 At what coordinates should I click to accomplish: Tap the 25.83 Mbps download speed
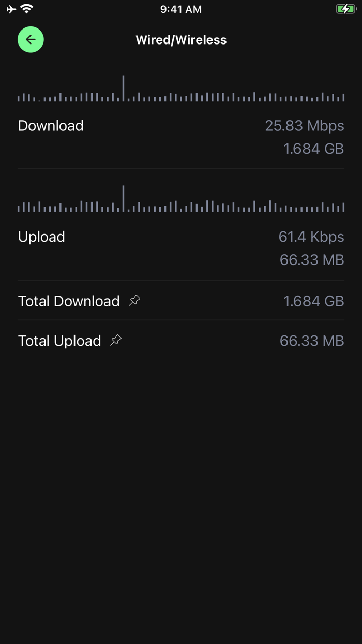(x=304, y=126)
